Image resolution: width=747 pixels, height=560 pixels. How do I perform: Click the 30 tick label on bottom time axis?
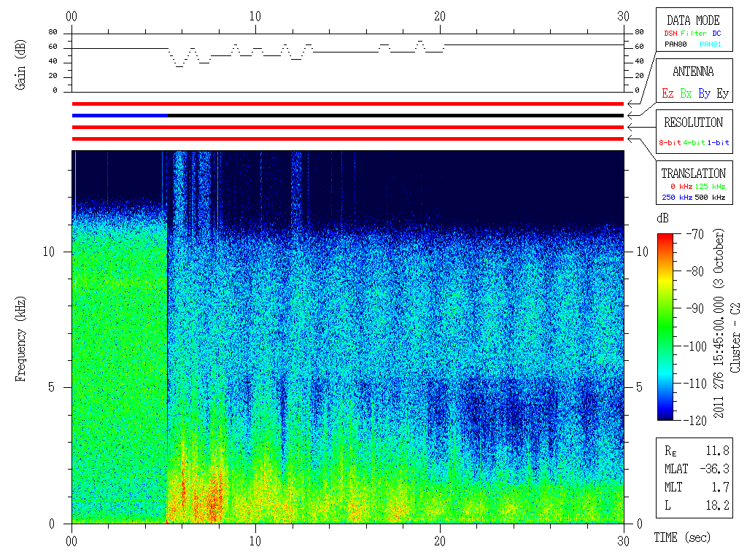623,541
